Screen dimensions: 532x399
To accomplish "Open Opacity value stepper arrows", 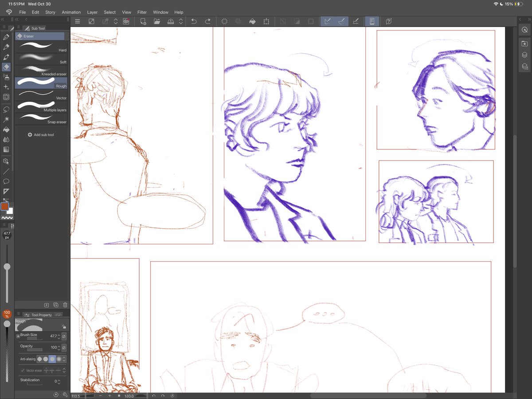I will [59, 348].
